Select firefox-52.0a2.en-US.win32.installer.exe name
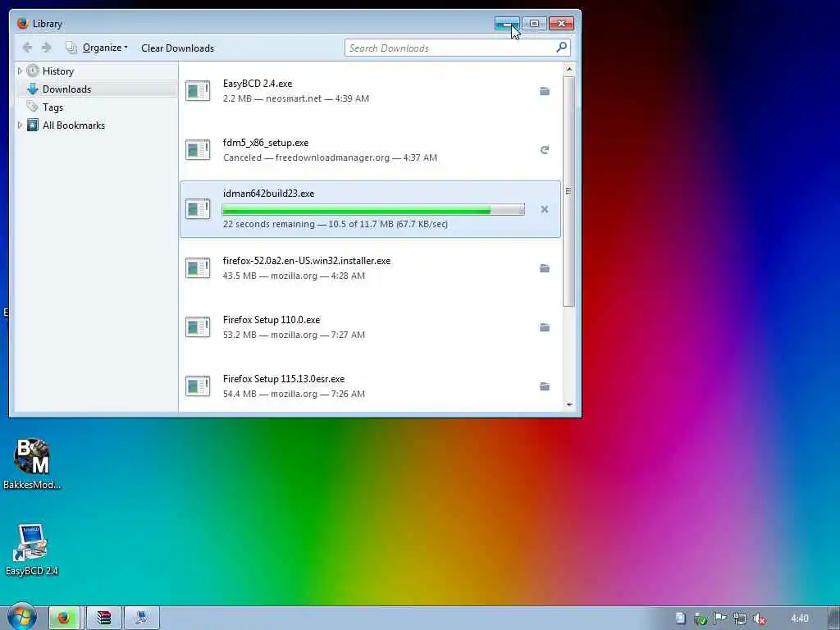The width and height of the screenshot is (840, 630). click(x=307, y=261)
